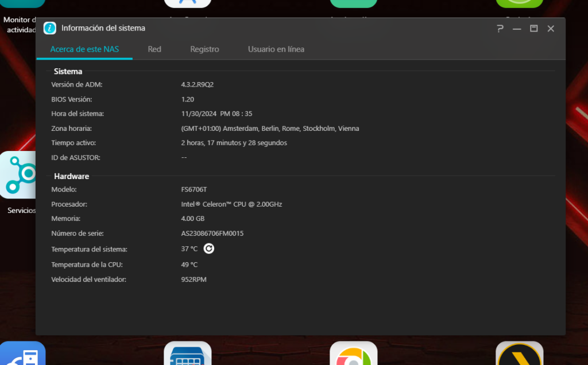Open the blue memory-chip desktop icon at bottom
This screenshot has height=365, width=588.
(x=188, y=353)
